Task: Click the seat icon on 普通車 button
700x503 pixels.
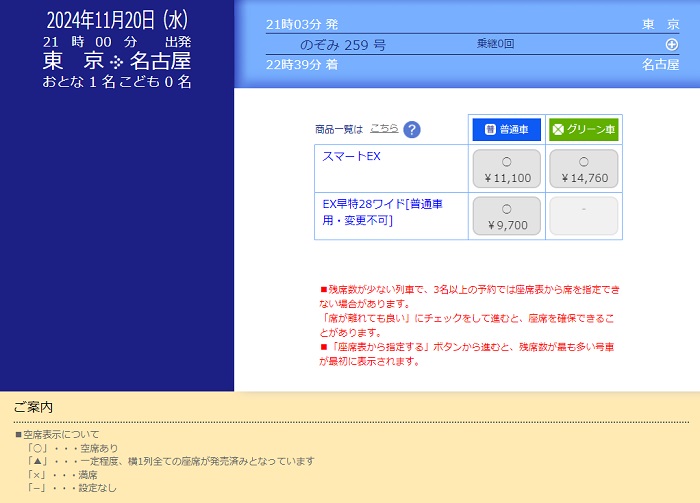Action: point(490,129)
